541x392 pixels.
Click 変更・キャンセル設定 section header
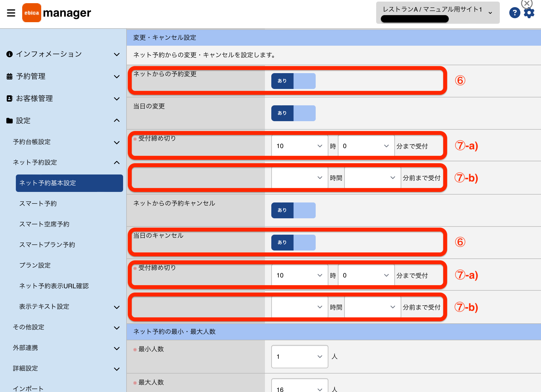tap(334, 37)
